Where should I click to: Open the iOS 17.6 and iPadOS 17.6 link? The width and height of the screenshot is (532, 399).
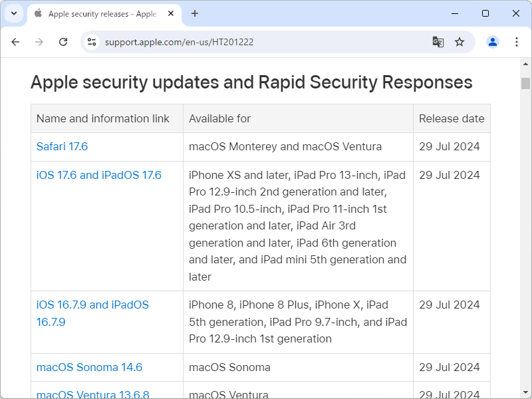(98, 175)
